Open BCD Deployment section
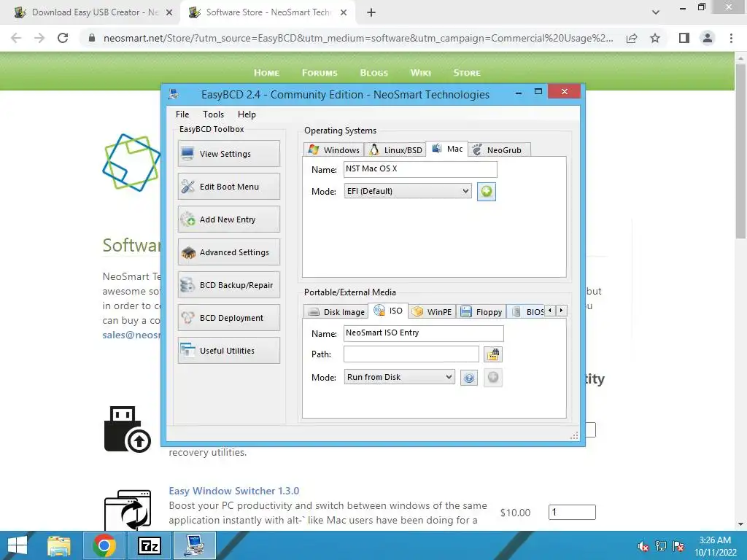This screenshot has width=747, height=560. 228,318
